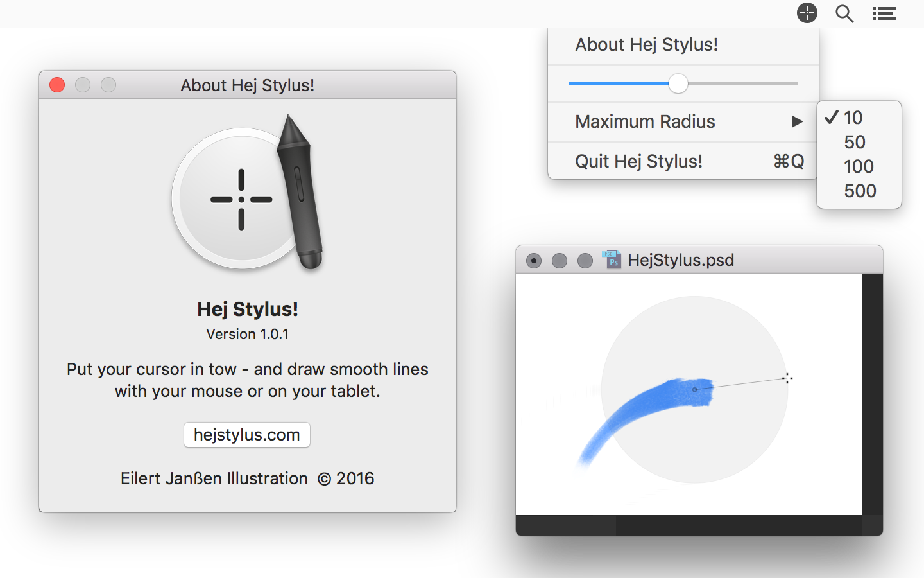
Task: Click the PSD file icon in HejStylus.psd title
Action: point(612,259)
